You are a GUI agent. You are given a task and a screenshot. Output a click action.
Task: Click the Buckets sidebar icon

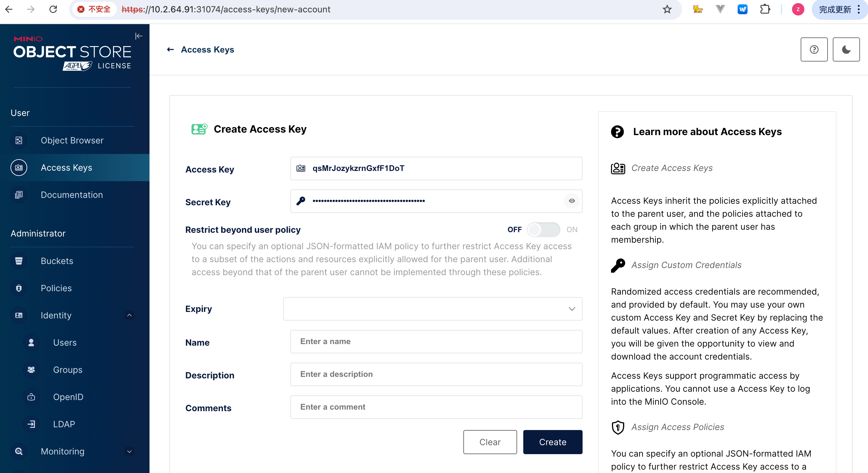point(19,261)
